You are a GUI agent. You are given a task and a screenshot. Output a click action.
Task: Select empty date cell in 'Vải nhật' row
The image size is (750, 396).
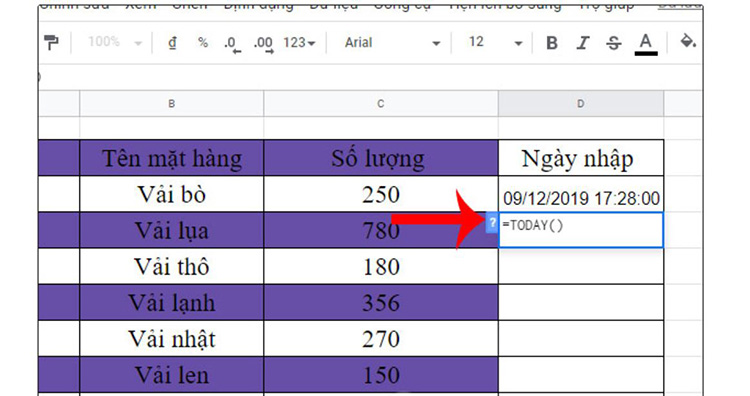click(581, 339)
